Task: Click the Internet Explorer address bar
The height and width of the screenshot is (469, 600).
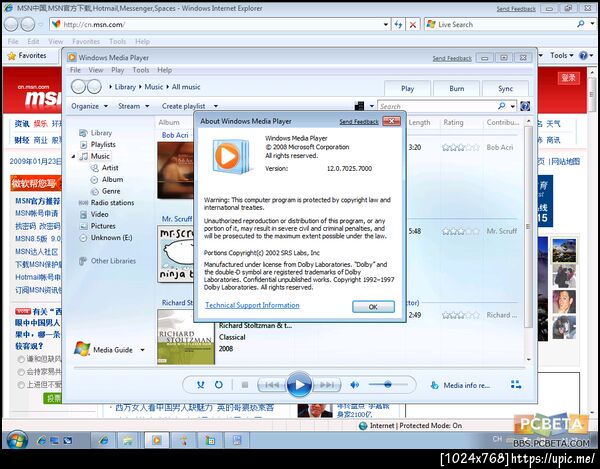Action: point(220,24)
